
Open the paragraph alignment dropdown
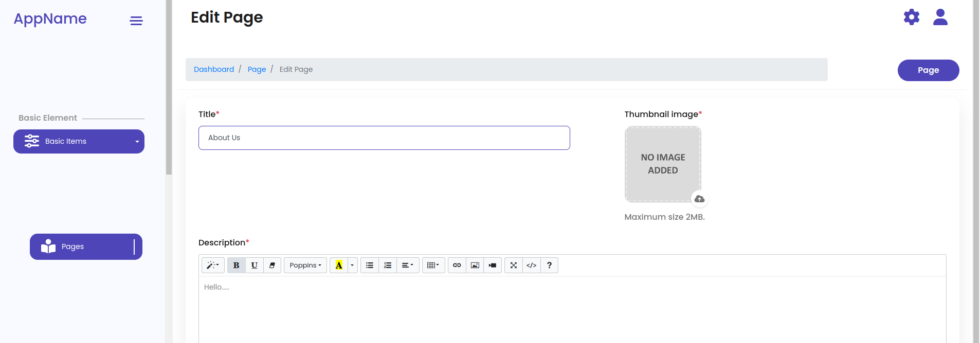click(x=407, y=265)
